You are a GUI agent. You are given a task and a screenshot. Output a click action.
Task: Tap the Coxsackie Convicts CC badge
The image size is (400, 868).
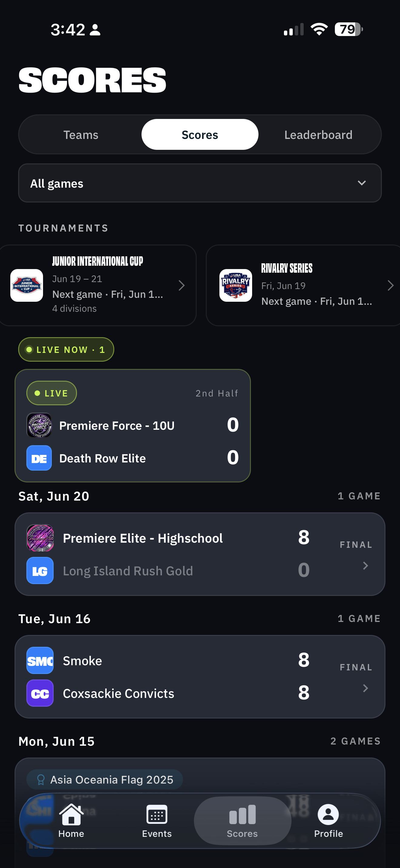40,693
